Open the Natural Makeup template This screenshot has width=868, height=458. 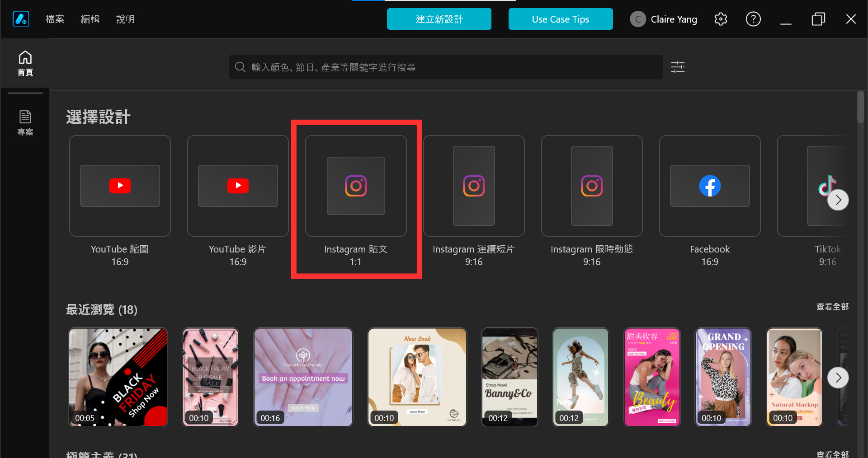794,377
